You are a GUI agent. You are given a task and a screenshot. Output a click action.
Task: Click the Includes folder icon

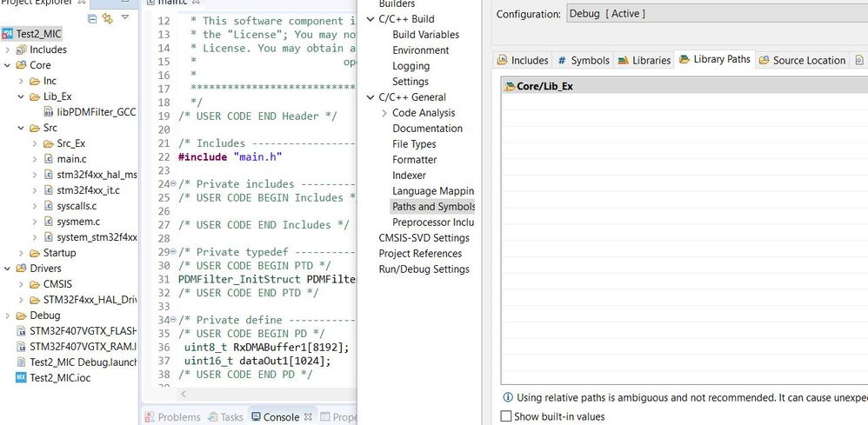pos(21,50)
